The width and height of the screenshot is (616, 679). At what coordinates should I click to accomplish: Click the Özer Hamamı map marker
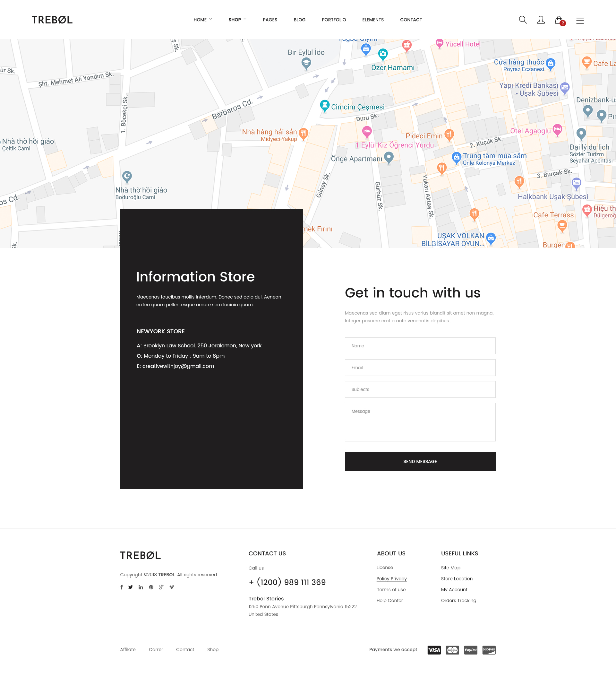(x=383, y=54)
